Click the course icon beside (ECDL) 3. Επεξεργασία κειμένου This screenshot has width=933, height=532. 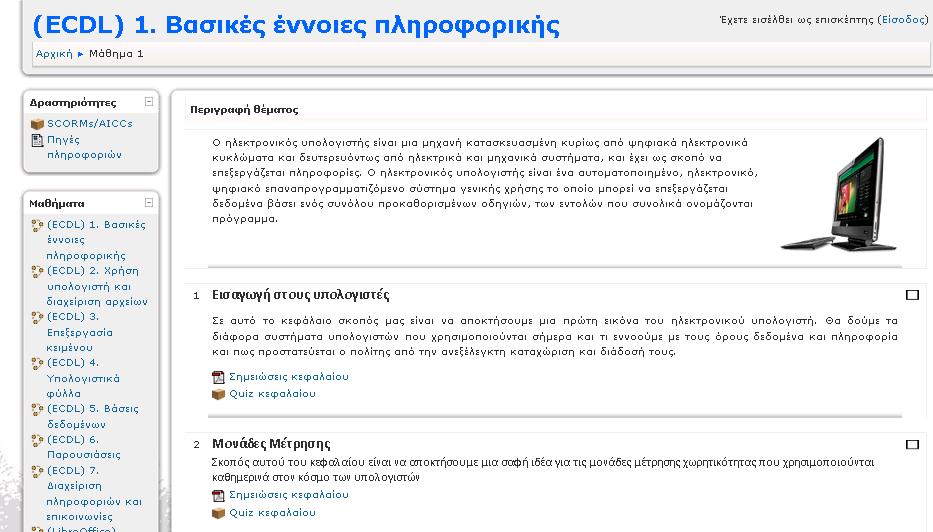point(37,317)
